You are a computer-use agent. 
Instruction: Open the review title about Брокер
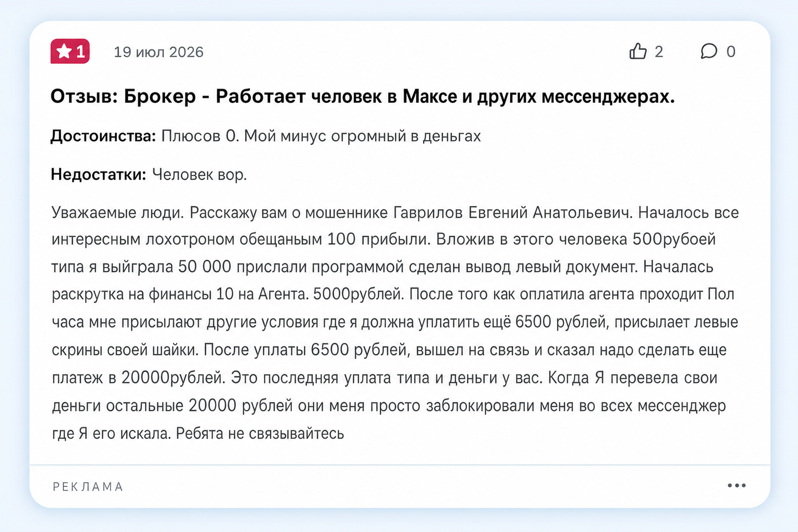click(x=362, y=96)
